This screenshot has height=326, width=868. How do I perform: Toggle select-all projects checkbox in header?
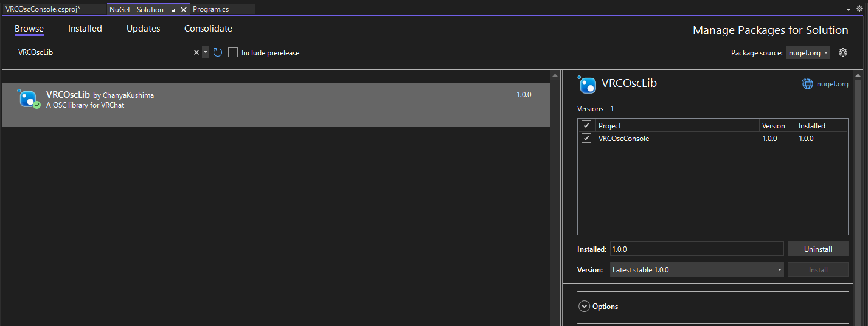tap(586, 125)
